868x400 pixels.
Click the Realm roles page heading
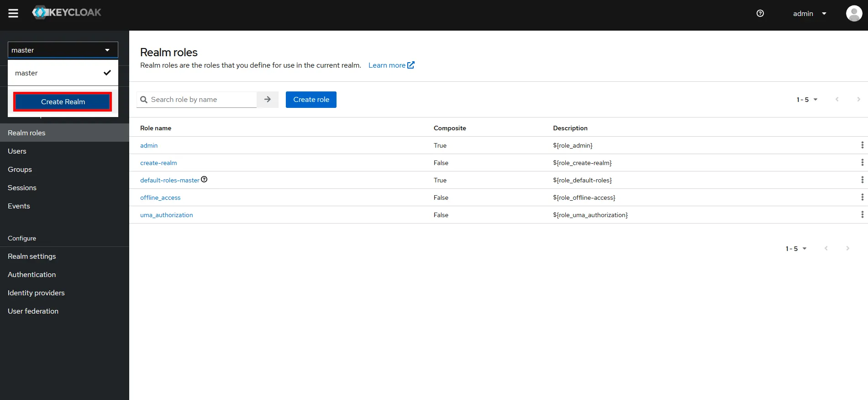tap(169, 52)
